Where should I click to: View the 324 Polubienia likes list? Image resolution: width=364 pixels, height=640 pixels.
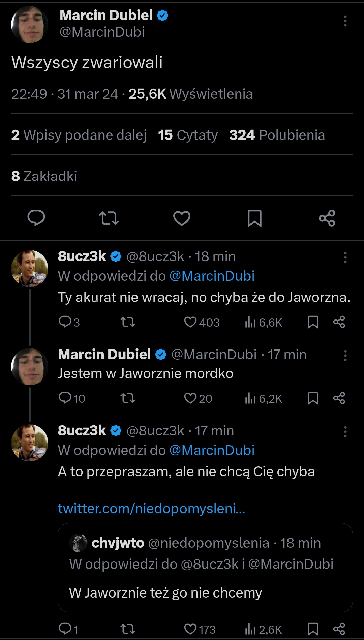click(277, 135)
